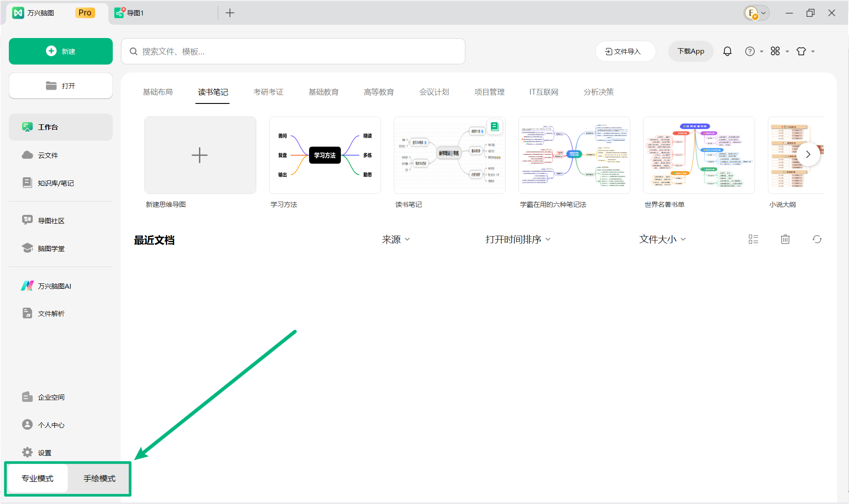This screenshot has width=849, height=504.
Task: Open 个人中心
Action: (61, 425)
